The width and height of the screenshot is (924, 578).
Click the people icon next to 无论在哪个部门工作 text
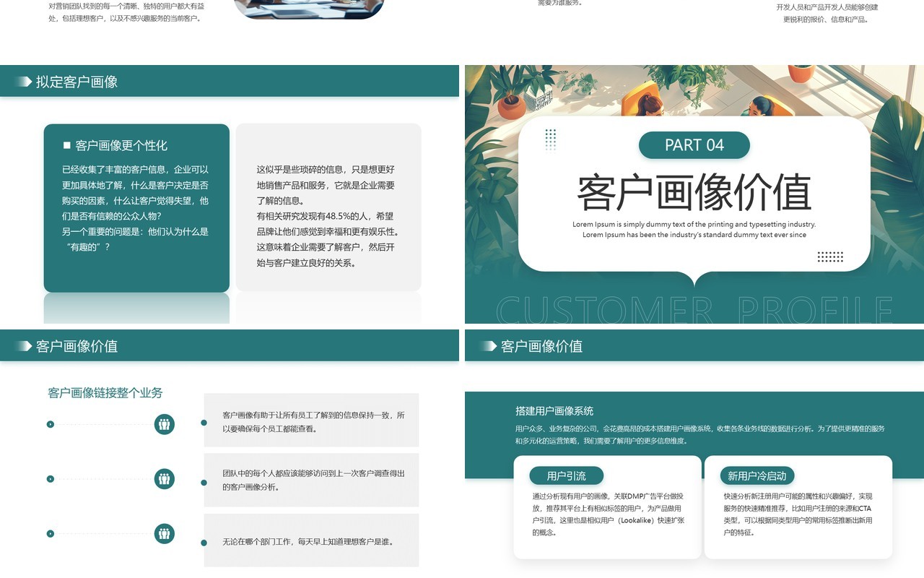coord(165,533)
